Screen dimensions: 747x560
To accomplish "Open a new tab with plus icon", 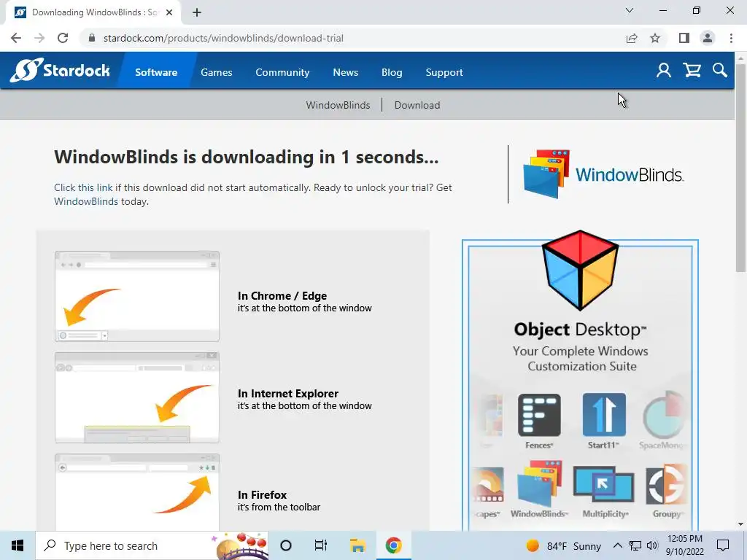I will coord(197,12).
